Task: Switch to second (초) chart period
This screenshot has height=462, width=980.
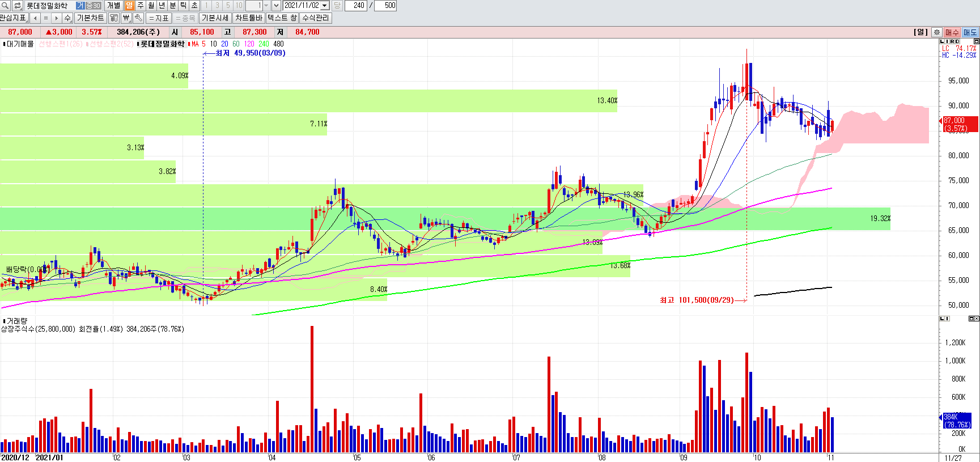Action: 194,6
